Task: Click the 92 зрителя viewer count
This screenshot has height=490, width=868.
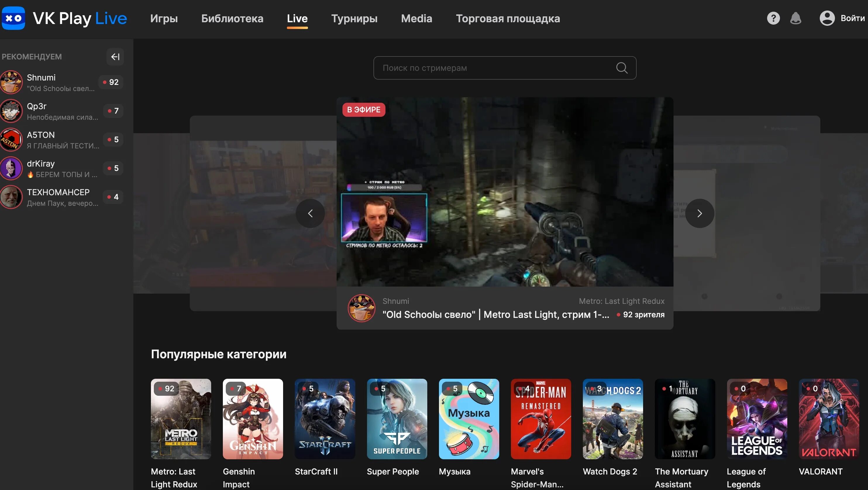Action: click(x=640, y=315)
